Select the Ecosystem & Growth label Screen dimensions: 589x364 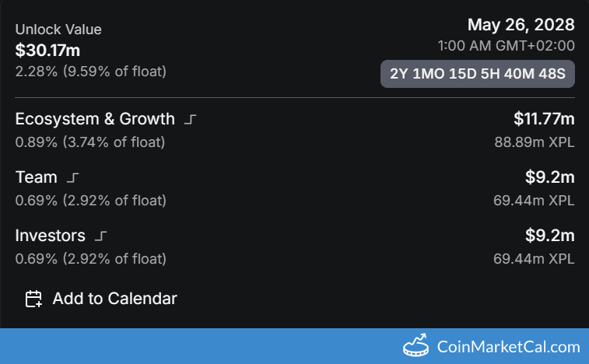(x=95, y=119)
